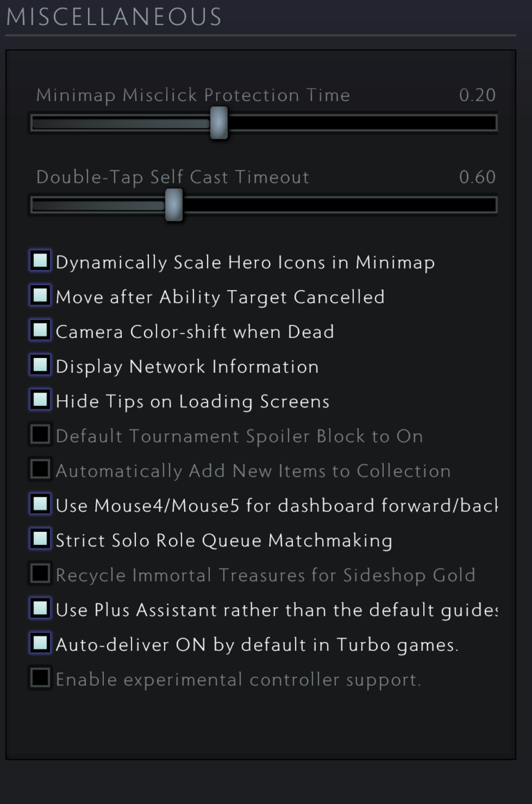Enable Recycle Immortal Treasures for Sideshop Gold
Viewport: 532px width, 804px height.
click(x=39, y=574)
